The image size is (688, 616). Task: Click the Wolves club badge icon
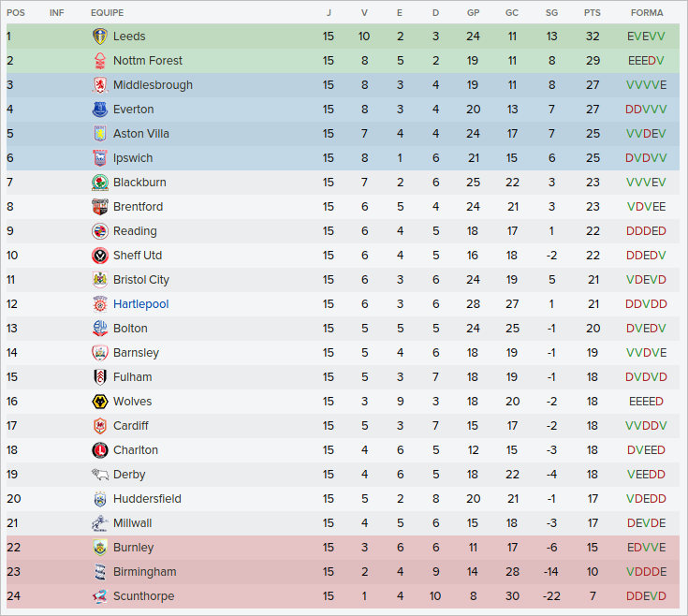(100, 402)
